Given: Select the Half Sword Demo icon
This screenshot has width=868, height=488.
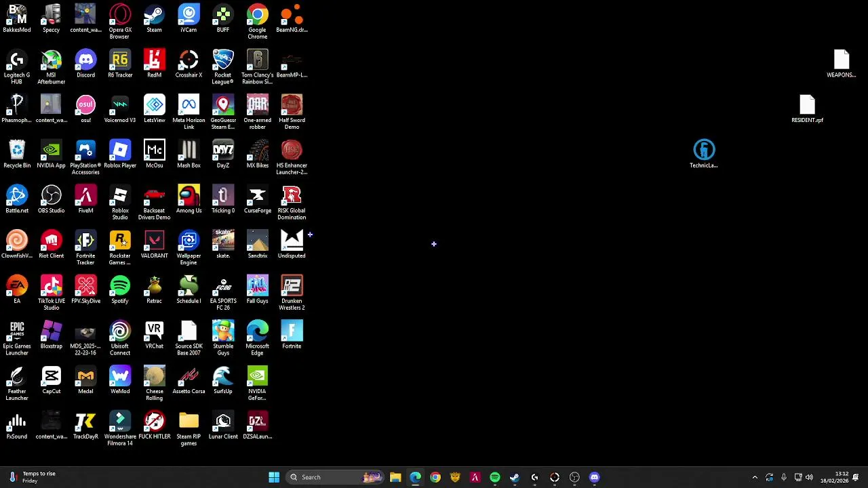Looking at the screenshot, I should (x=292, y=112).
